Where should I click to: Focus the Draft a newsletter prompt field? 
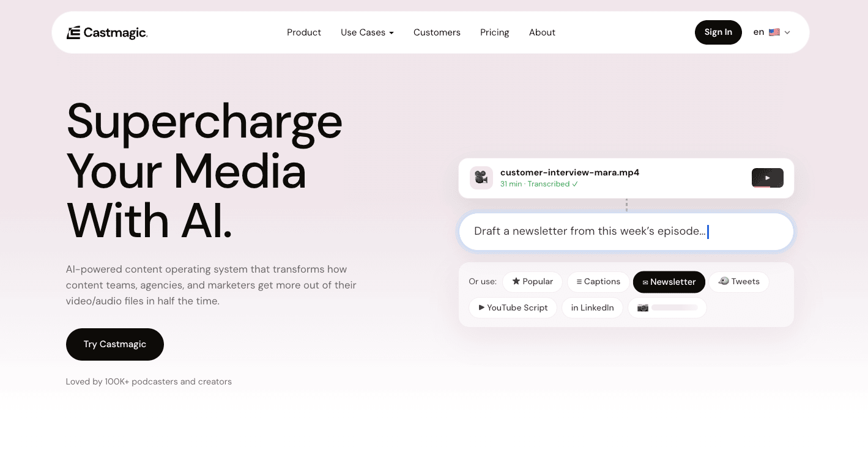pos(626,232)
